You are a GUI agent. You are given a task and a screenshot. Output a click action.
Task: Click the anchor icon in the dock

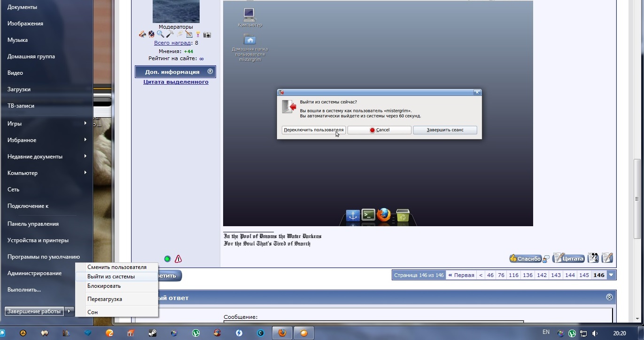pyautogui.click(x=353, y=216)
